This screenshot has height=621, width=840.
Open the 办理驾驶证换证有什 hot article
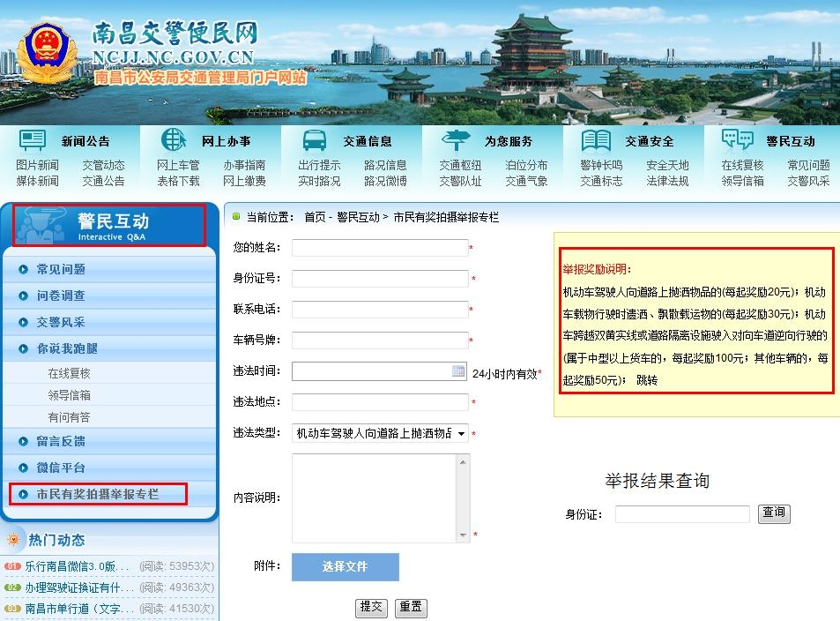pyautogui.click(x=79, y=587)
